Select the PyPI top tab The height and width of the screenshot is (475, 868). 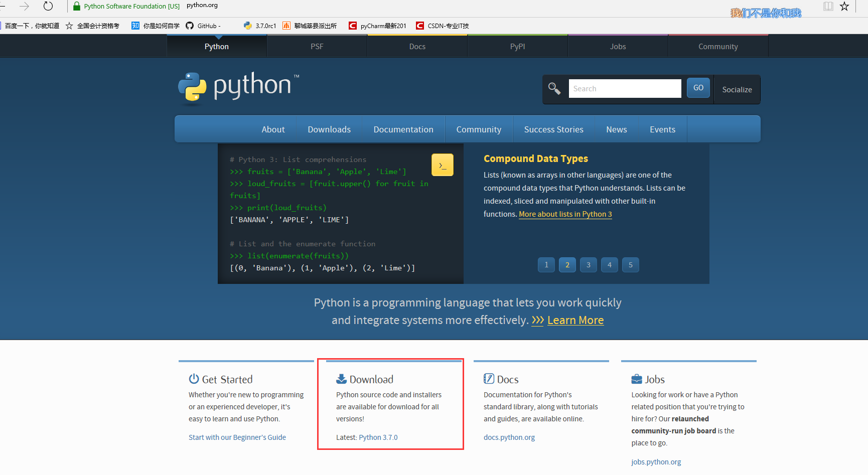518,46
